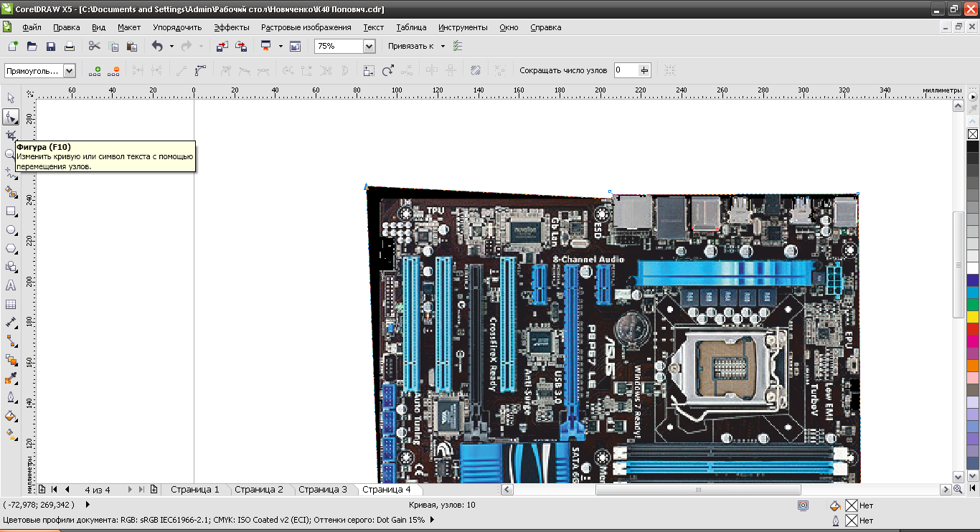
Task: Delete selected nodes
Action: (x=114, y=70)
